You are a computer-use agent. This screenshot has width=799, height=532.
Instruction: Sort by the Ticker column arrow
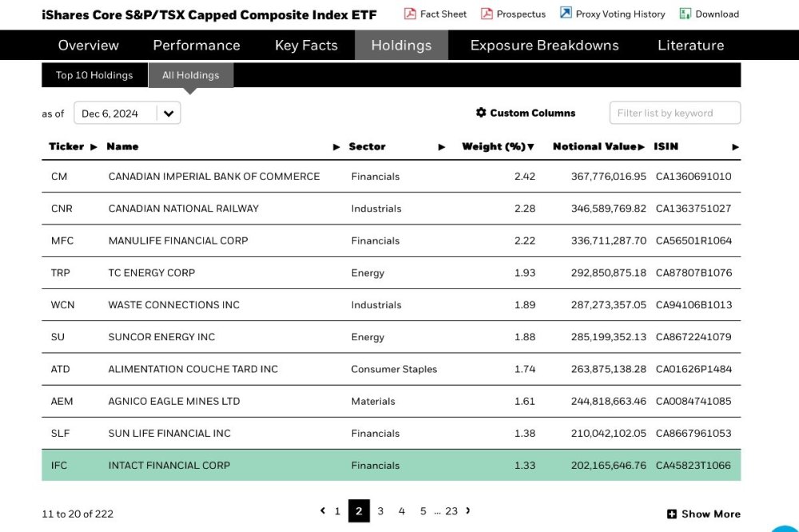point(93,147)
